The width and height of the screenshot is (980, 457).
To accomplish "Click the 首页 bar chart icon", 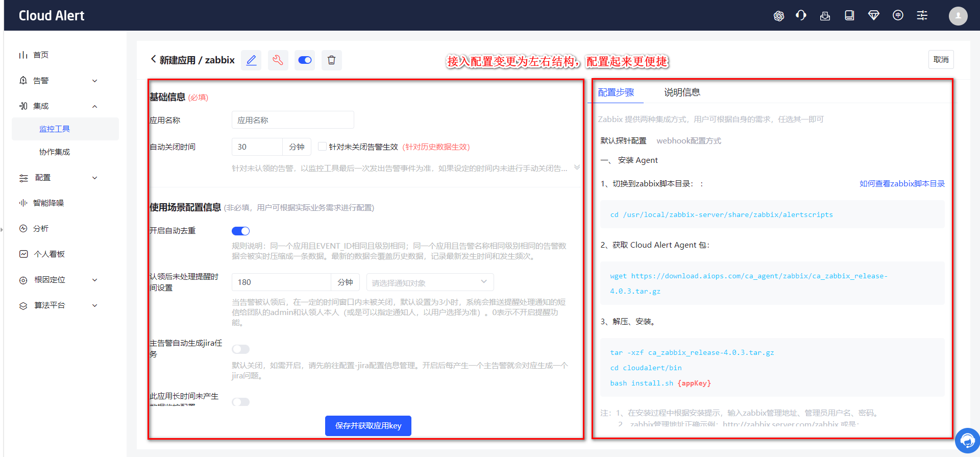I will point(23,55).
